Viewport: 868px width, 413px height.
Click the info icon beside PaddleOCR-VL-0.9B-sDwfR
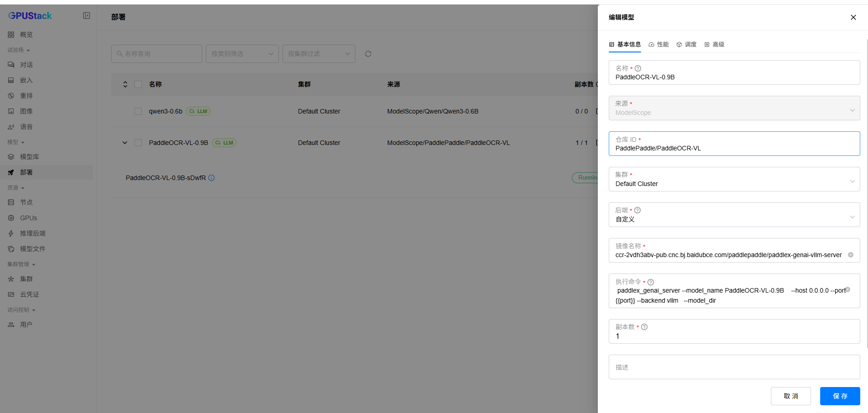211,178
